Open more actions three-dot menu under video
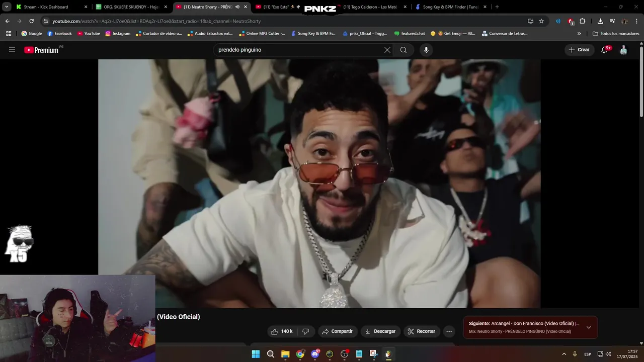This screenshot has width=644, height=362. 449,331
